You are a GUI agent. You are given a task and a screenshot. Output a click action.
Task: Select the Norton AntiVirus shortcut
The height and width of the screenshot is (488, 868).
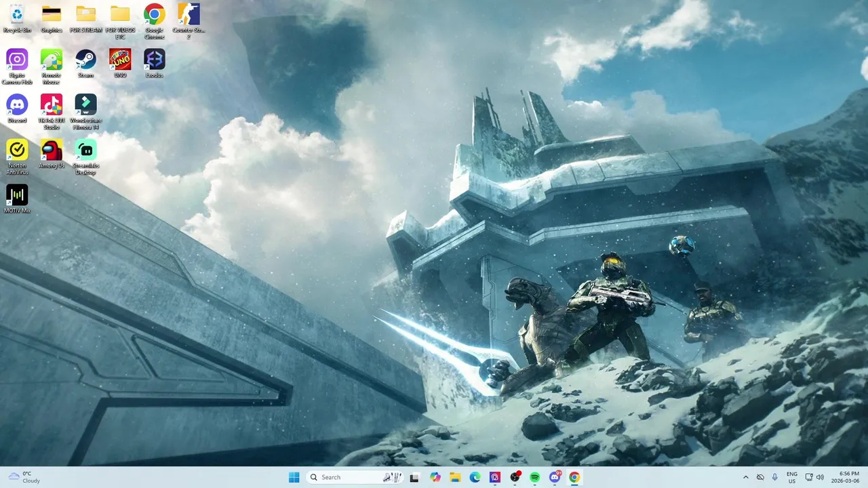tap(17, 157)
